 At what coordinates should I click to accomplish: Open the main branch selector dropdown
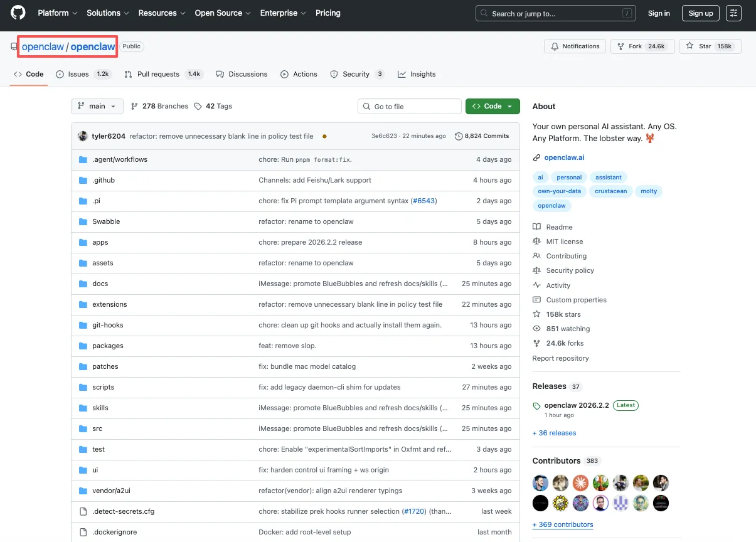(97, 107)
